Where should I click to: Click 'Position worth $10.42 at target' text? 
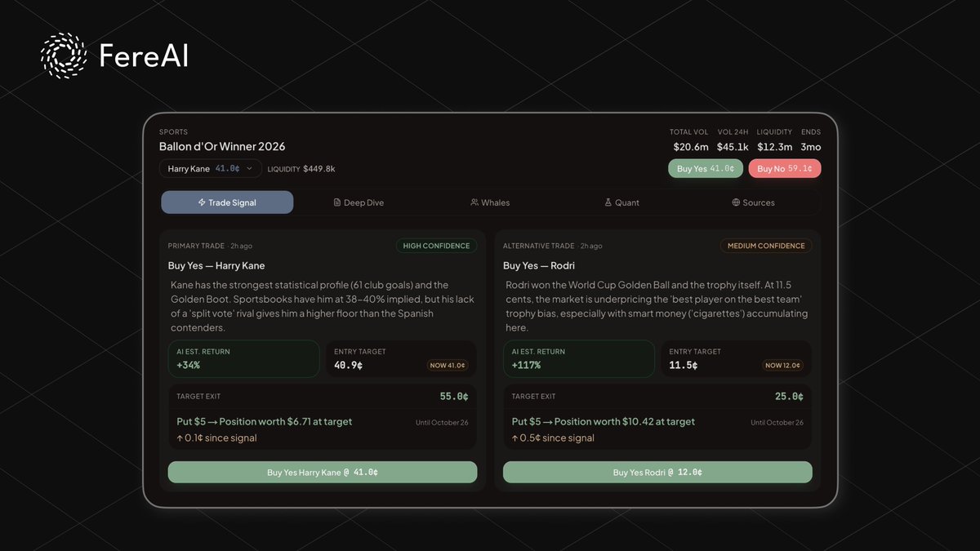[x=625, y=422]
